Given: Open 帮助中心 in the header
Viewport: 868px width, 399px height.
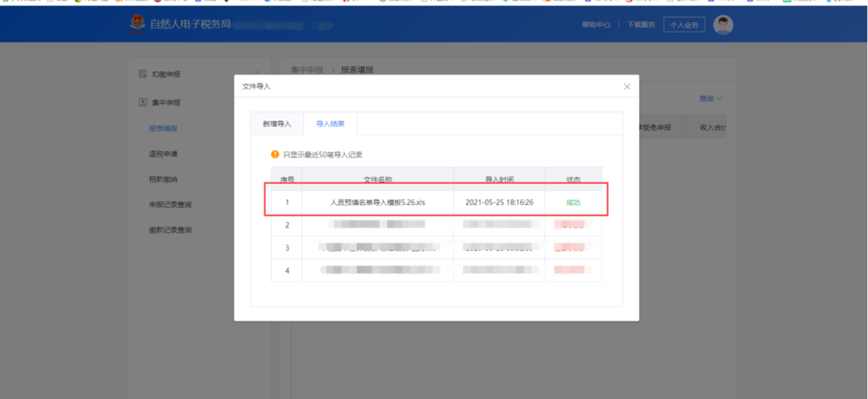Looking at the screenshot, I should (596, 25).
